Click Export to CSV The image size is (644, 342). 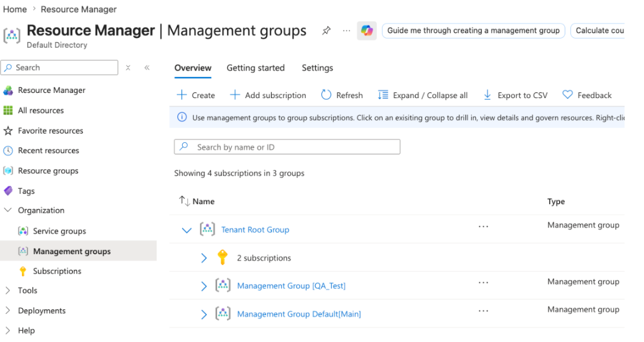click(515, 95)
